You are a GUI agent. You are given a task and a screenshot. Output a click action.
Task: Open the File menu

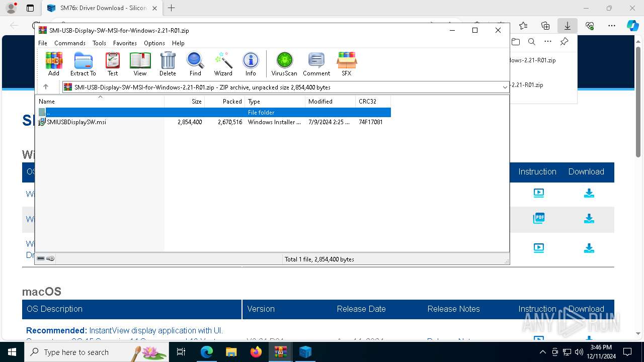click(x=43, y=43)
